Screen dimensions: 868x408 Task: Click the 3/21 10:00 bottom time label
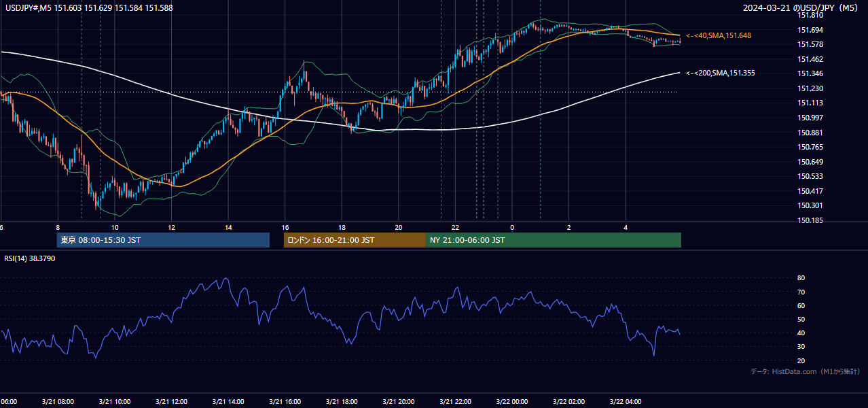(114, 402)
